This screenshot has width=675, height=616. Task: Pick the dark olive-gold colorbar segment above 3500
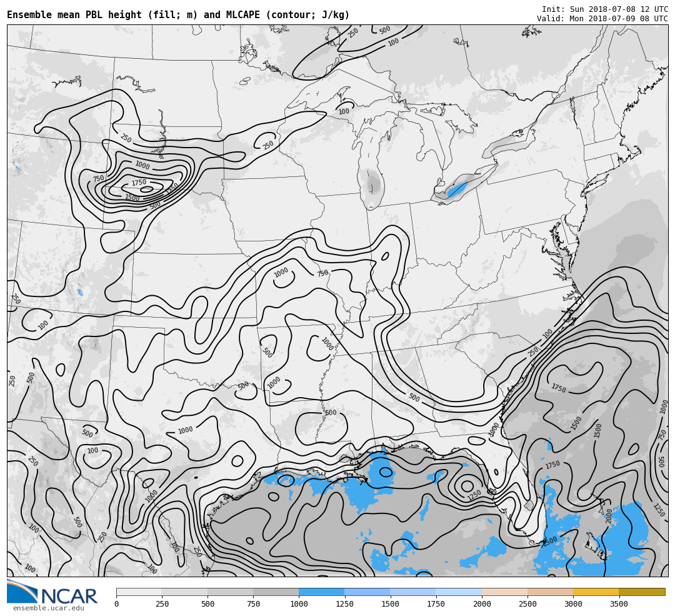[642, 592]
